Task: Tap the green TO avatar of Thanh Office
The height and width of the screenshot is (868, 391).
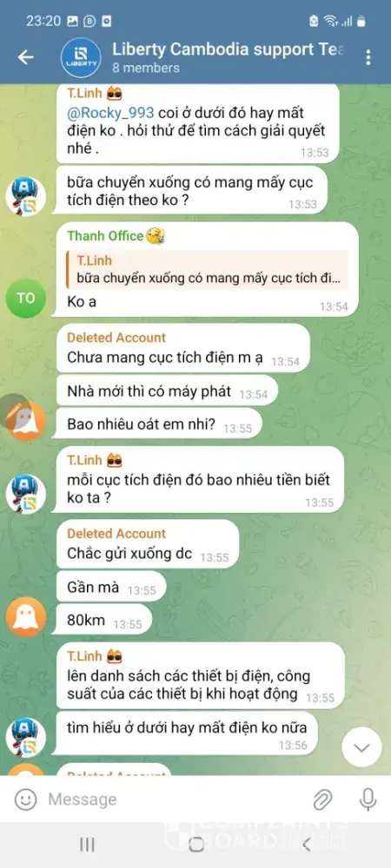Action: point(25,298)
